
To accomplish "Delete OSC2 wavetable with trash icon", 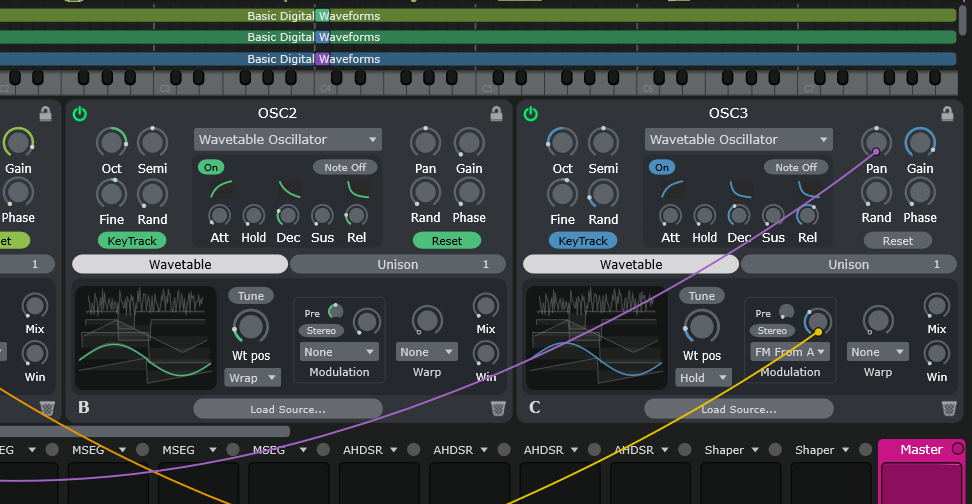I will 498,408.
